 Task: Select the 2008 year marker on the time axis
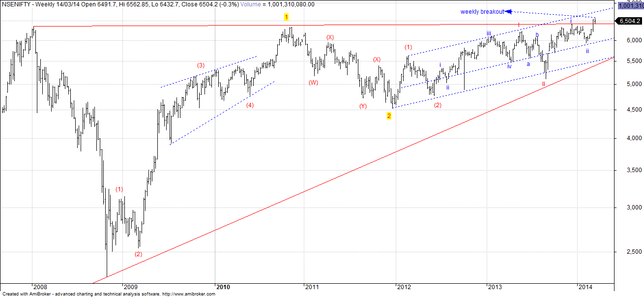coord(40,287)
